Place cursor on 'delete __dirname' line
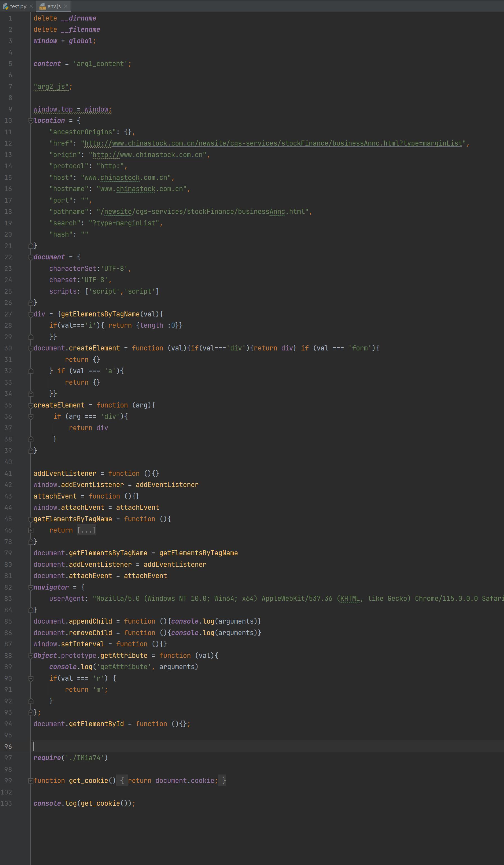This screenshot has height=865, width=504. coord(65,18)
